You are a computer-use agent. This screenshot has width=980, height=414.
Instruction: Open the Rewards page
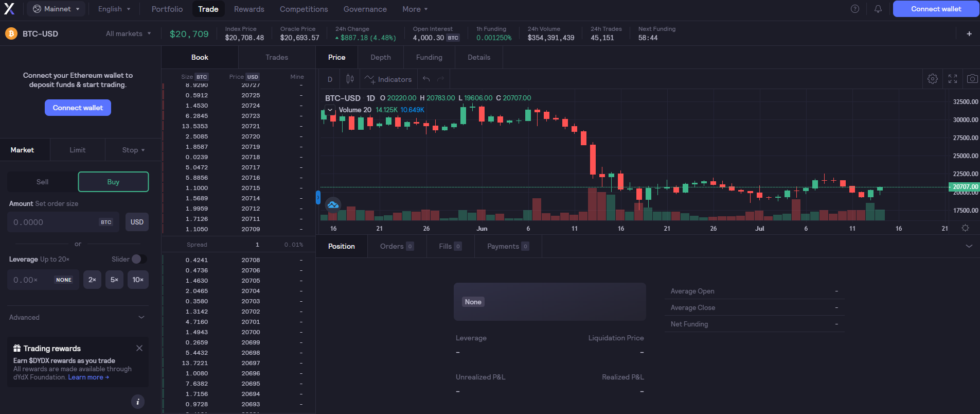click(x=249, y=9)
